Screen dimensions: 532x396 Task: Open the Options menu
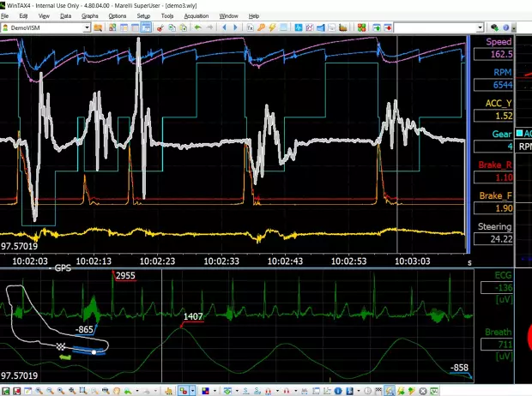(118, 16)
